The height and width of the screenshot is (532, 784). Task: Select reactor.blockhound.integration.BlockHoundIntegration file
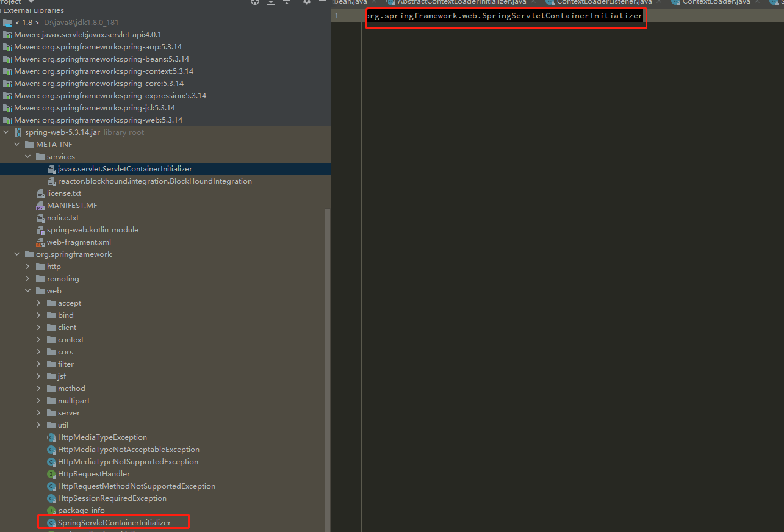tap(155, 181)
